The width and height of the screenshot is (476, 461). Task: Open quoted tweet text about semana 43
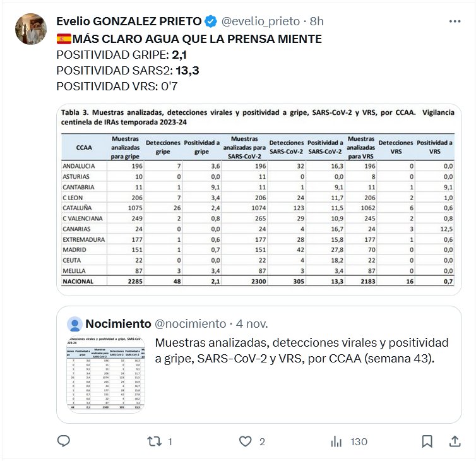pos(302,350)
